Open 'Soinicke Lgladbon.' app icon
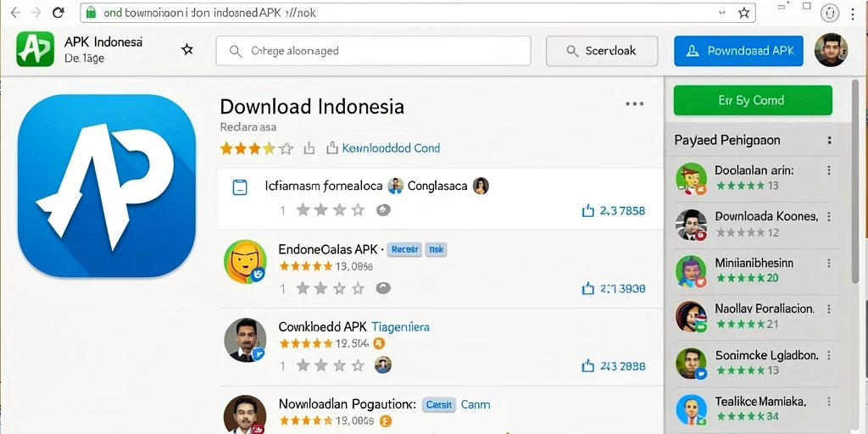The image size is (868, 434). coord(692,363)
